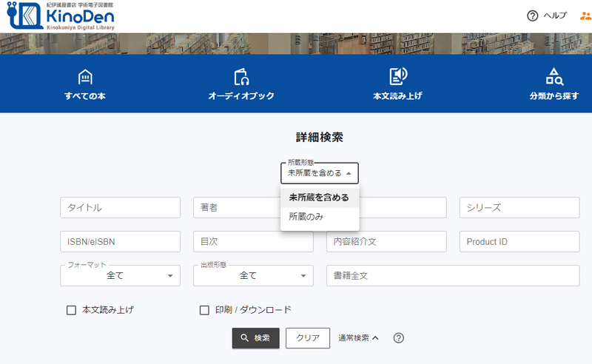Click the 検索 button
The height and width of the screenshot is (364, 592).
(x=255, y=338)
